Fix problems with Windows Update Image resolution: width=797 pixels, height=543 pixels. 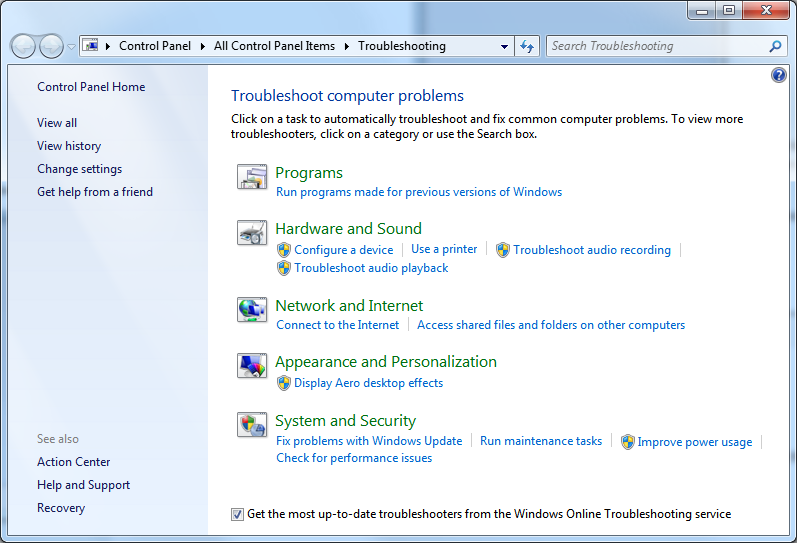point(369,441)
